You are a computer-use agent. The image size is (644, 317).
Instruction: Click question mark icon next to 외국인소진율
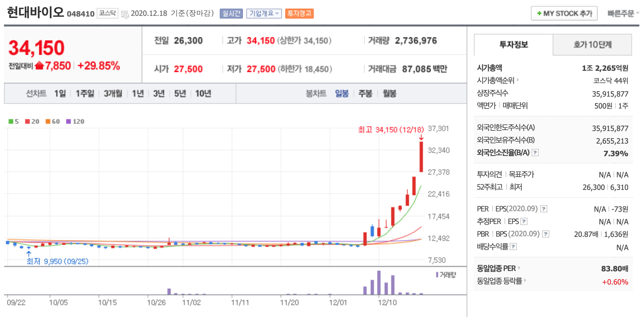[535, 153]
